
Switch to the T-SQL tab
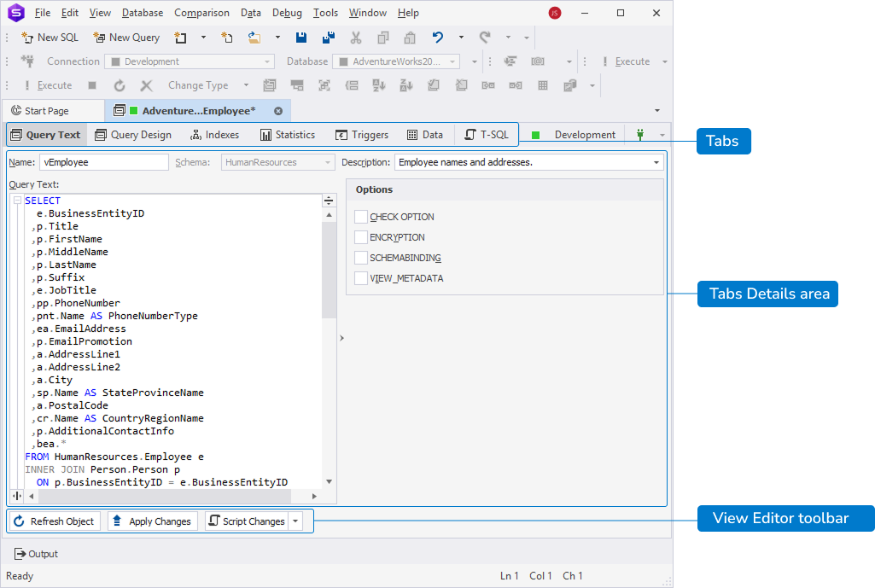click(487, 135)
